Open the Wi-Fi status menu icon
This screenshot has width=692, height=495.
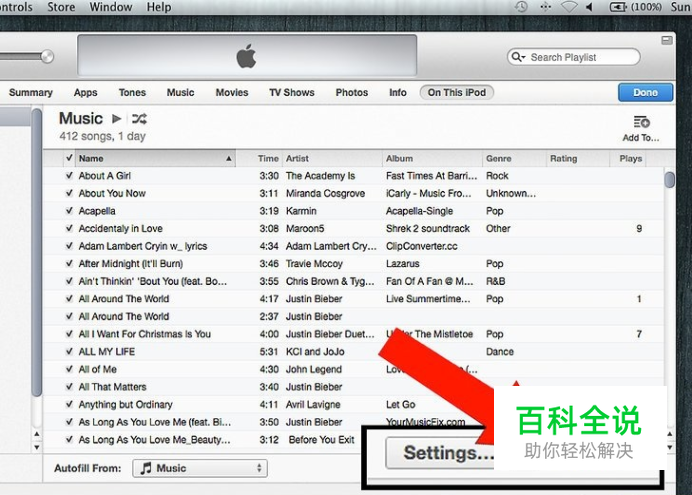pyautogui.click(x=569, y=7)
